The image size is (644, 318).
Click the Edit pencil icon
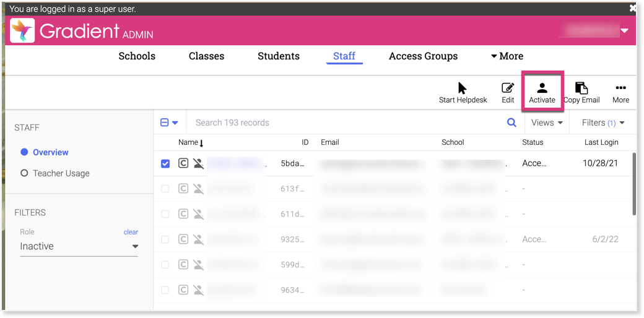click(x=508, y=88)
